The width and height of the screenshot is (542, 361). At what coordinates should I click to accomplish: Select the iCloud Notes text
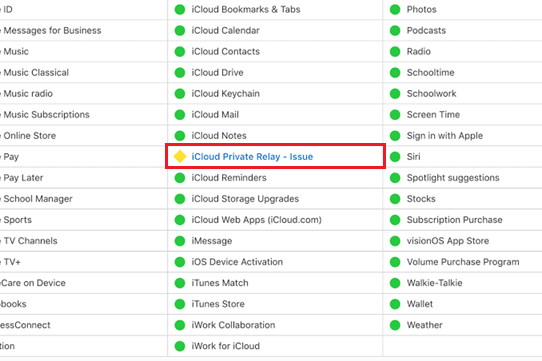pyautogui.click(x=219, y=136)
